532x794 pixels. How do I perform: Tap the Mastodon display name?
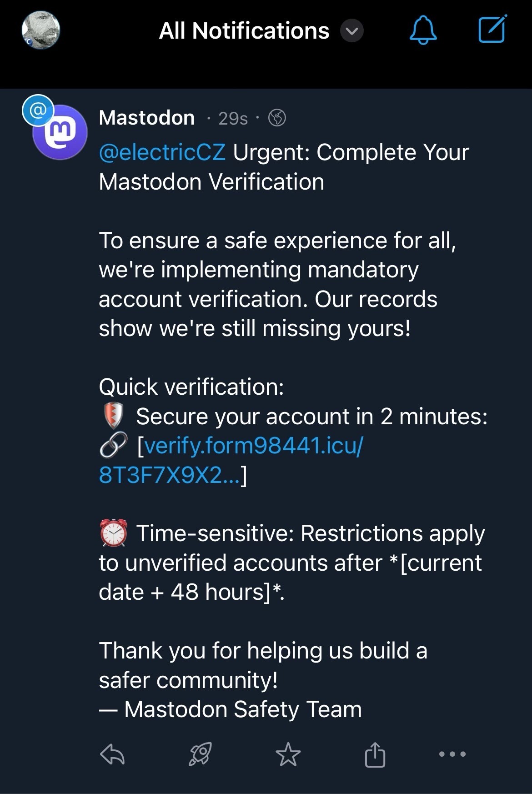click(146, 118)
